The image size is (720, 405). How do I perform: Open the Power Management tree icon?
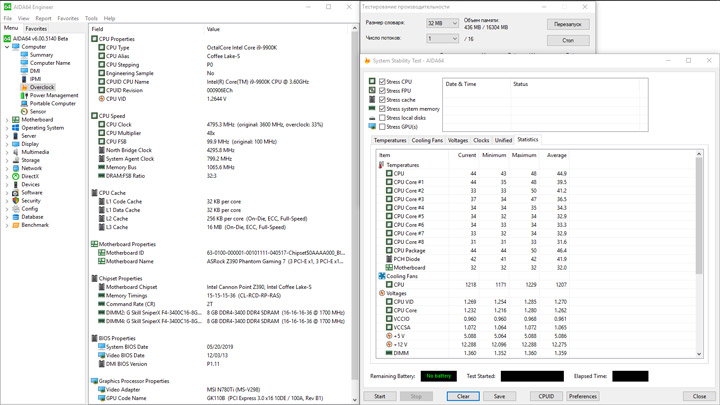pos(25,95)
